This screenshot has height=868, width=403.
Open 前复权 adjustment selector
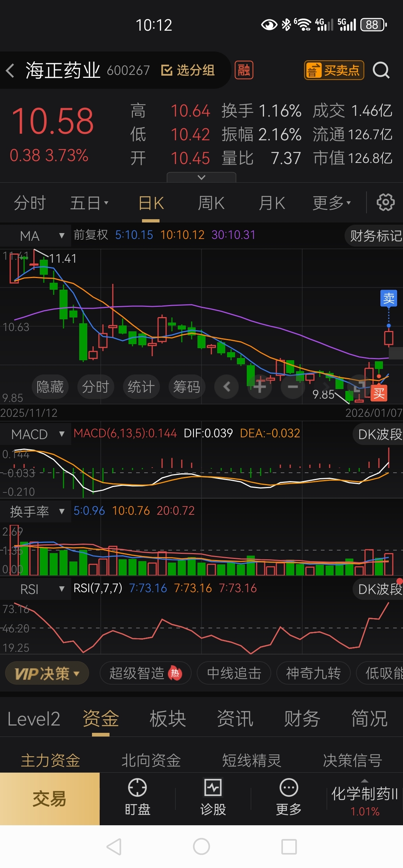tap(91, 235)
